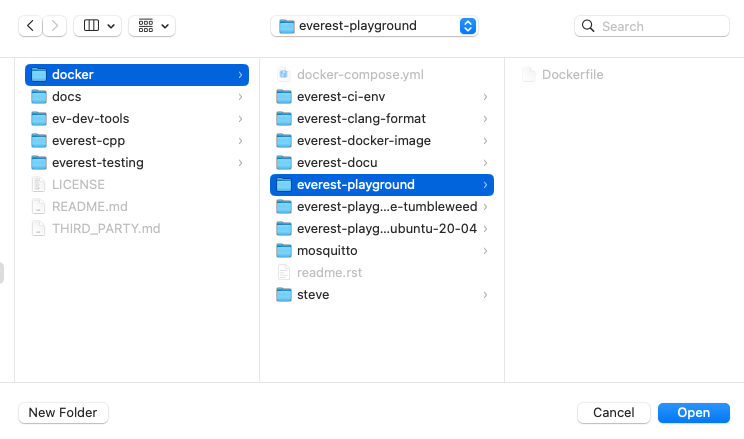Select the everest-ci-env folder icon
Screen dimensions: 744x439
click(284, 97)
